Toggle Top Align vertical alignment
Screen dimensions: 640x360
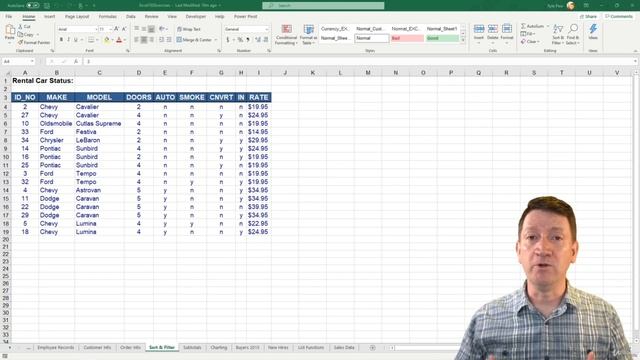point(136,29)
